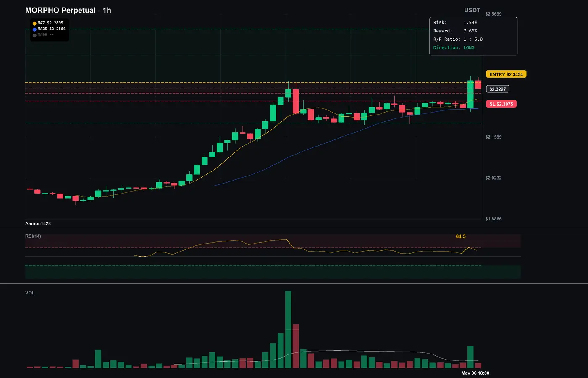Viewport: 588px width, 378px height.
Task: Select the "R/R Ratio: 1 : 5.0" line
Action: click(458, 39)
